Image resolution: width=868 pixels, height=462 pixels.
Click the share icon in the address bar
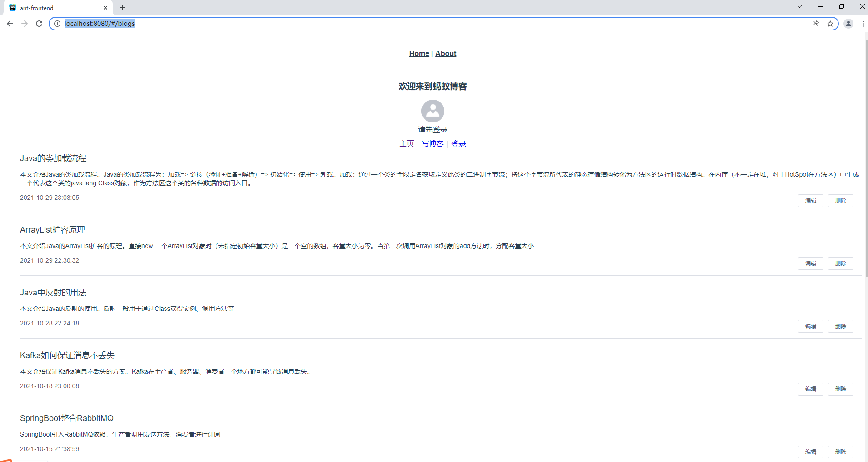815,23
